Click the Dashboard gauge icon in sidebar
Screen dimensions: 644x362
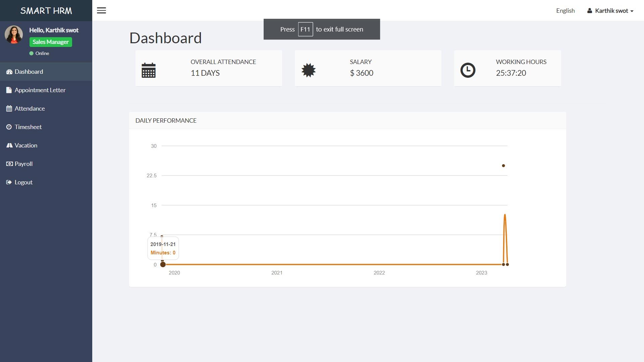pos(9,72)
